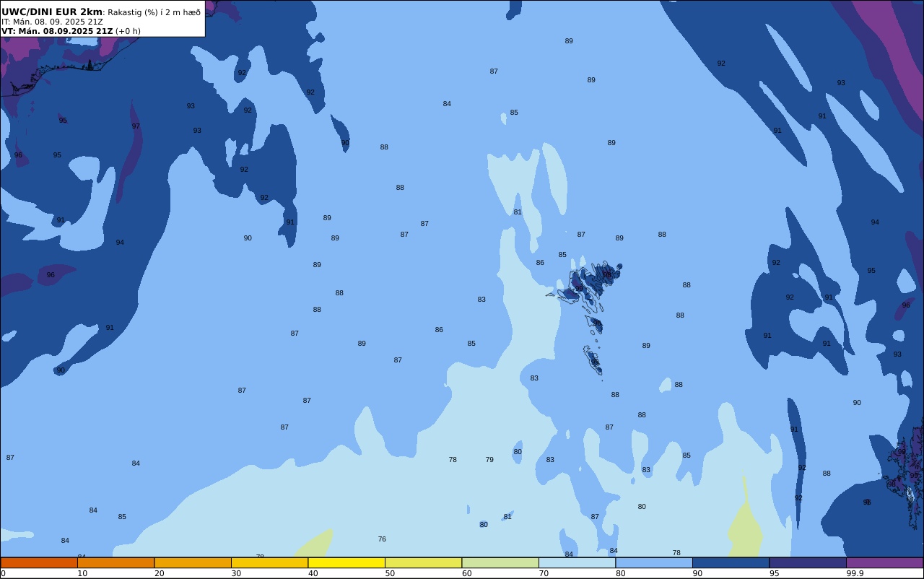Click the 'IT: Mán. 08. 09. 2025 21Z' line
This screenshot has width=924, height=579.
click(x=52, y=22)
